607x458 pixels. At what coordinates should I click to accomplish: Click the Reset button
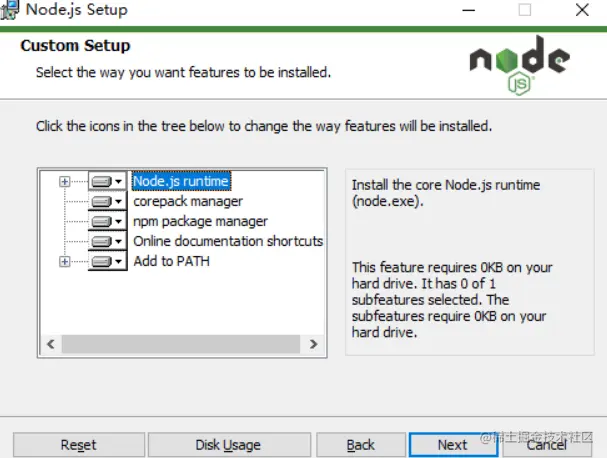[79, 445]
